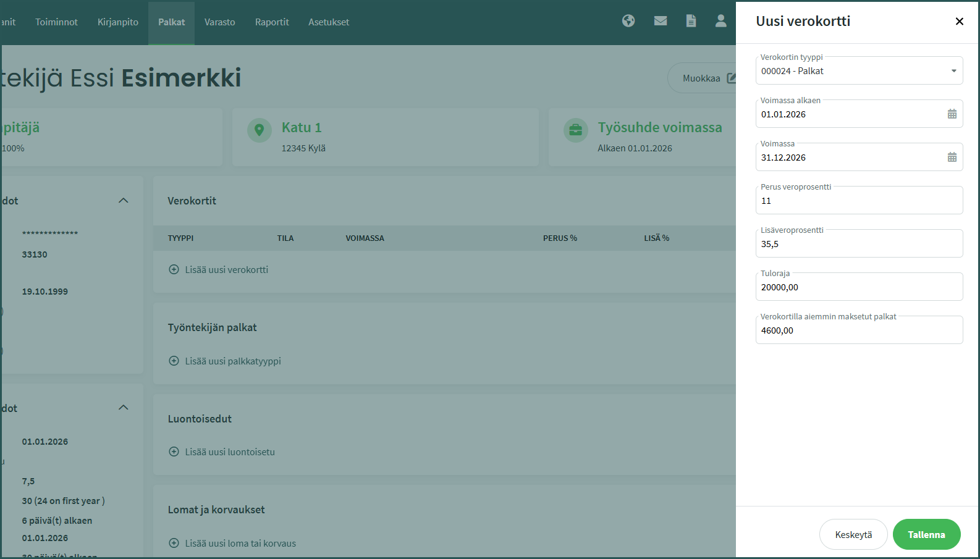Collapse the upper left sidebar section chevron
Screen dimensions: 980x559
124,201
